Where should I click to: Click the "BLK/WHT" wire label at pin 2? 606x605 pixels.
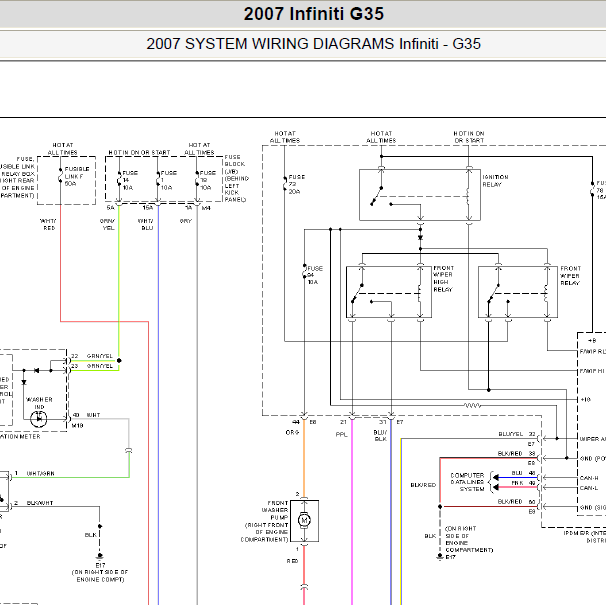coord(40,503)
